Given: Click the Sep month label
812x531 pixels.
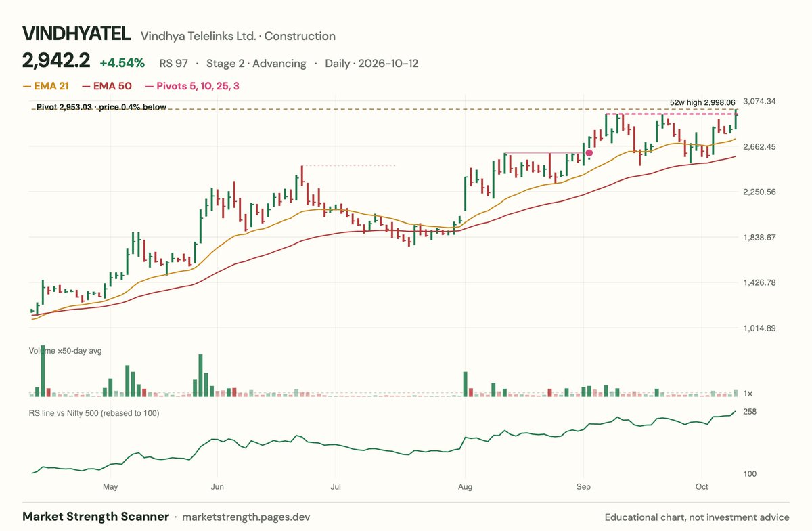Looking at the screenshot, I should [x=584, y=486].
